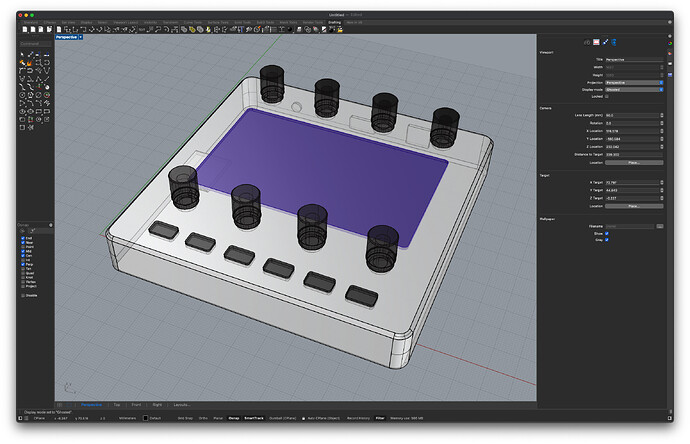Adjust the Z Target stepper

(661, 198)
